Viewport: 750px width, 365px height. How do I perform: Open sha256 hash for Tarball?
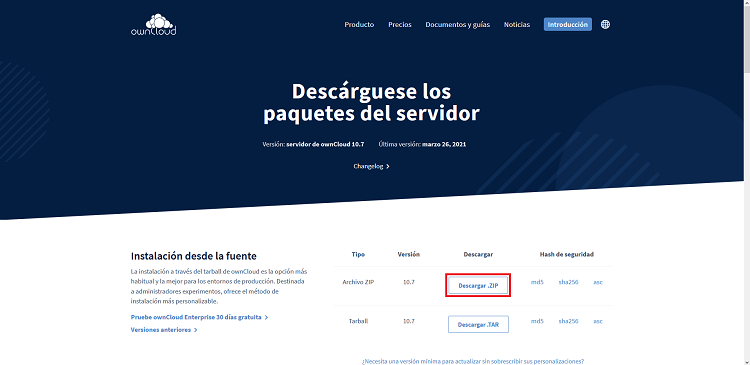(x=568, y=321)
